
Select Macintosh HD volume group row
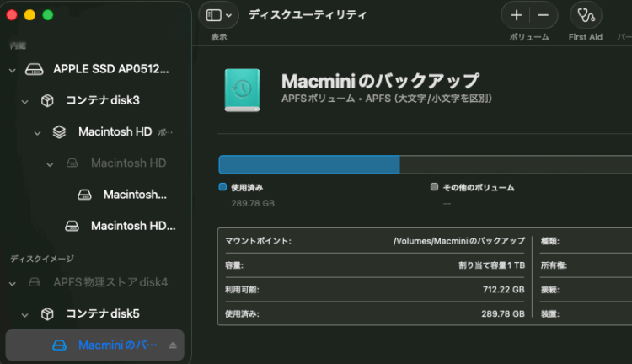click(x=95, y=131)
